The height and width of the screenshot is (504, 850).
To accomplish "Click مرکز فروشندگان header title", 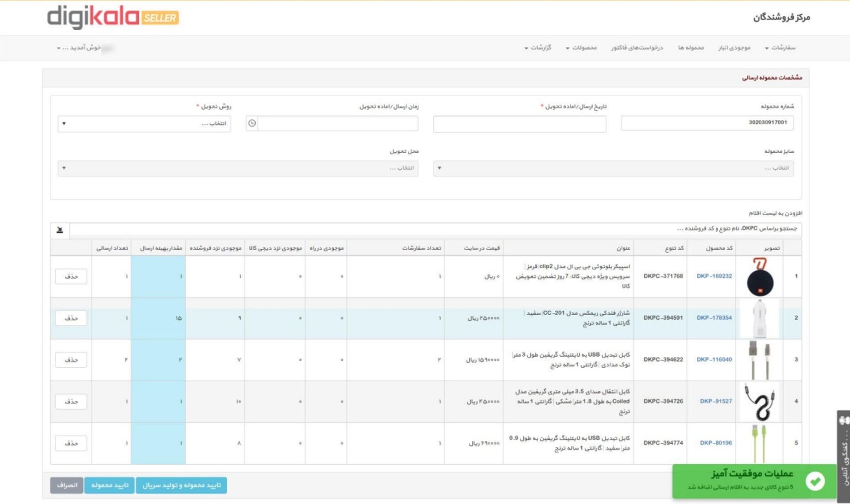I will [x=781, y=17].
